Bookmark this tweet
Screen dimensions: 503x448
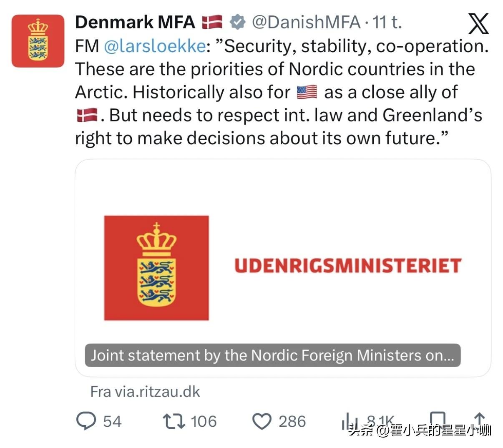438,418
